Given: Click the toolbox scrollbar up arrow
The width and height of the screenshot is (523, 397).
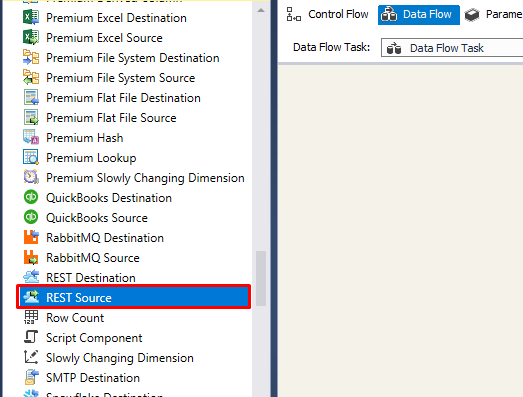Looking at the screenshot, I should pyautogui.click(x=261, y=11).
